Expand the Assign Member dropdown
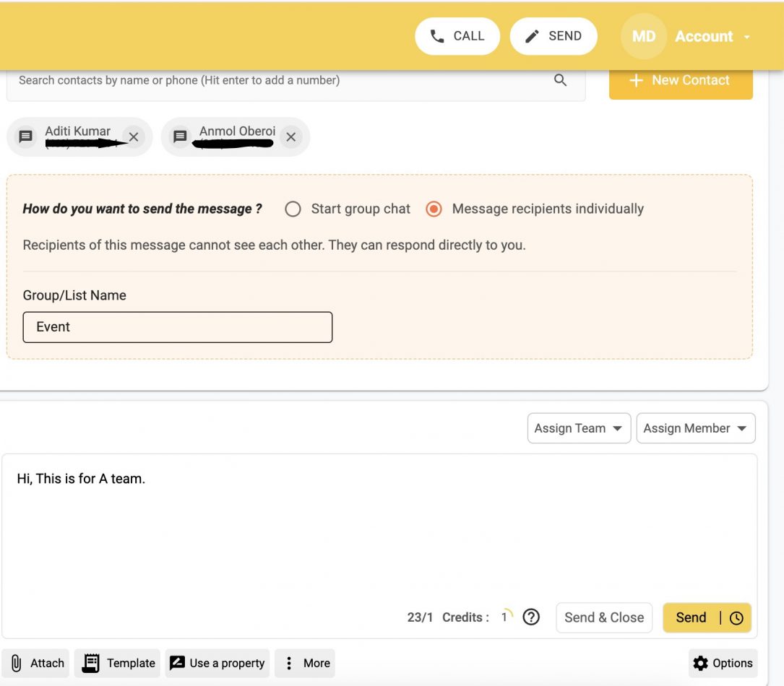Viewport: 784px width, 686px height. click(695, 428)
